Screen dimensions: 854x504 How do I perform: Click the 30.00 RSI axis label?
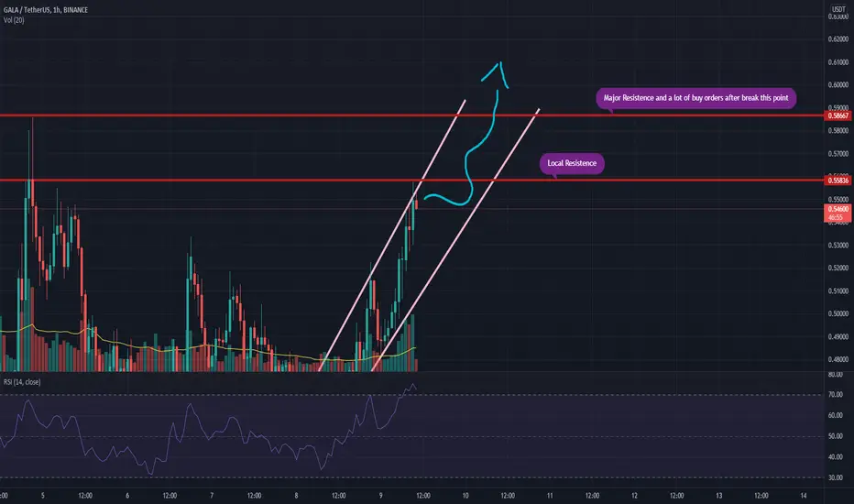coord(836,477)
